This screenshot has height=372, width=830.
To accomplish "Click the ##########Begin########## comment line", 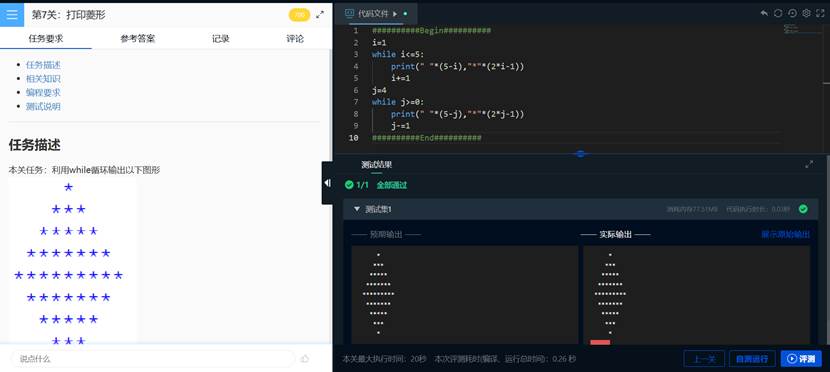I will click(431, 31).
